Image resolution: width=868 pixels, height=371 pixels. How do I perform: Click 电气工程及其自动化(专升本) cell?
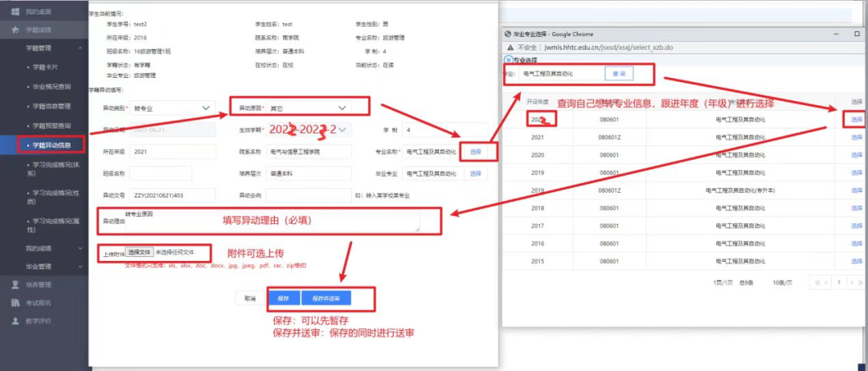tap(741, 190)
